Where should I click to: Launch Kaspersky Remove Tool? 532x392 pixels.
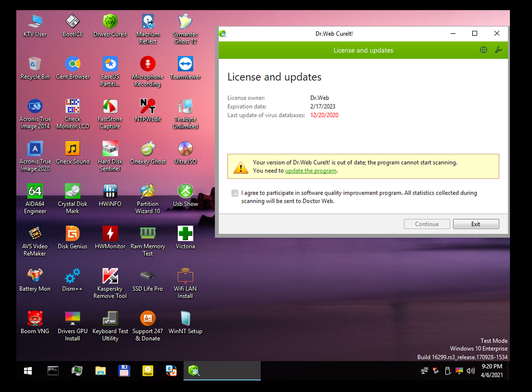tap(110, 284)
